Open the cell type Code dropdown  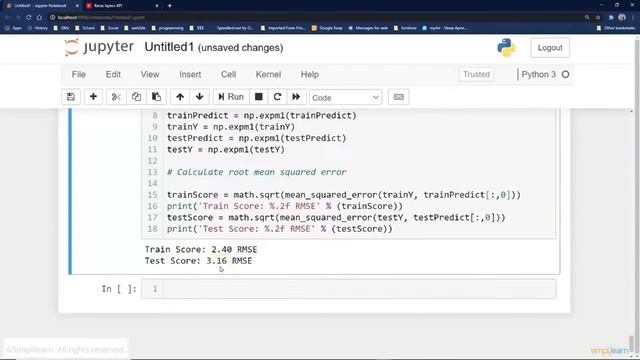click(x=345, y=98)
